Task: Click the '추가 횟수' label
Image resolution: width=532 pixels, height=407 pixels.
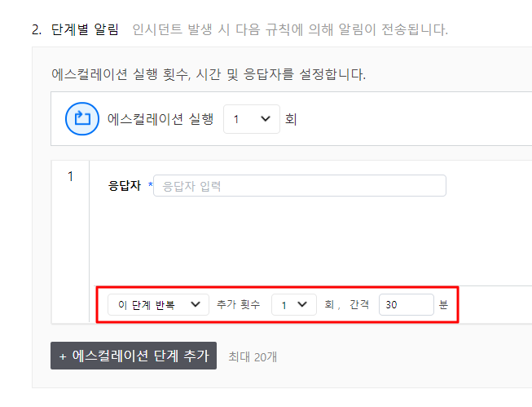Action: point(238,305)
